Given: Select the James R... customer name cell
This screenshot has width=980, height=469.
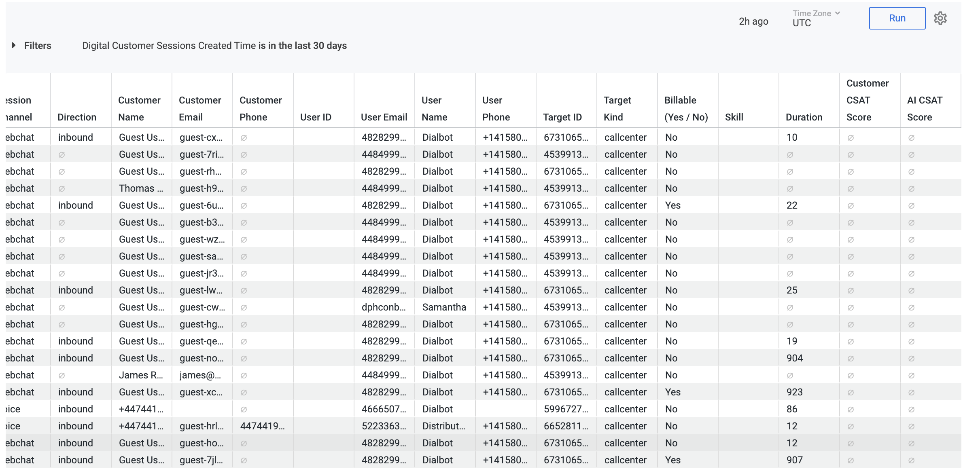Looking at the screenshot, I should [x=141, y=375].
